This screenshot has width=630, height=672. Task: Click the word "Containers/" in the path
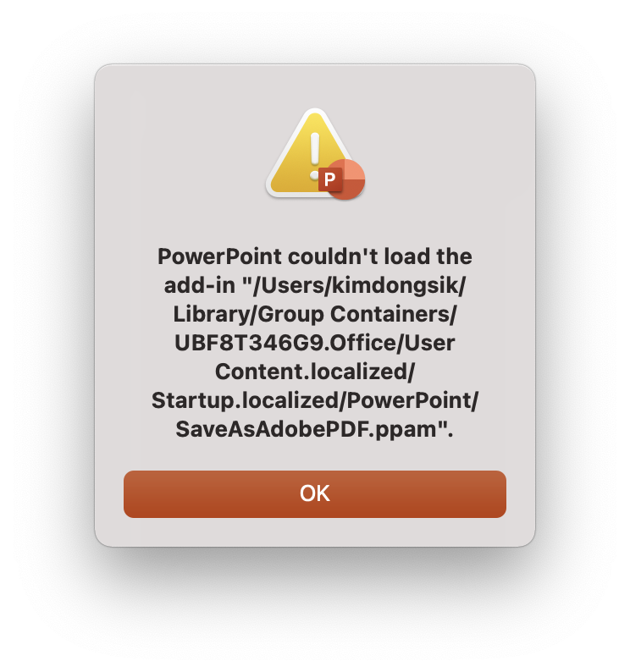(x=394, y=314)
